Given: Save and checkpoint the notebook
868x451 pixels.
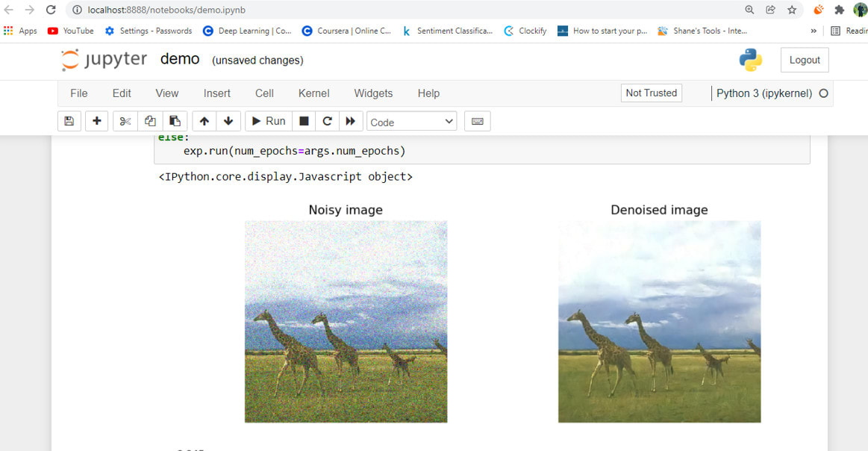Looking at the screenshot, I should 69,122.
